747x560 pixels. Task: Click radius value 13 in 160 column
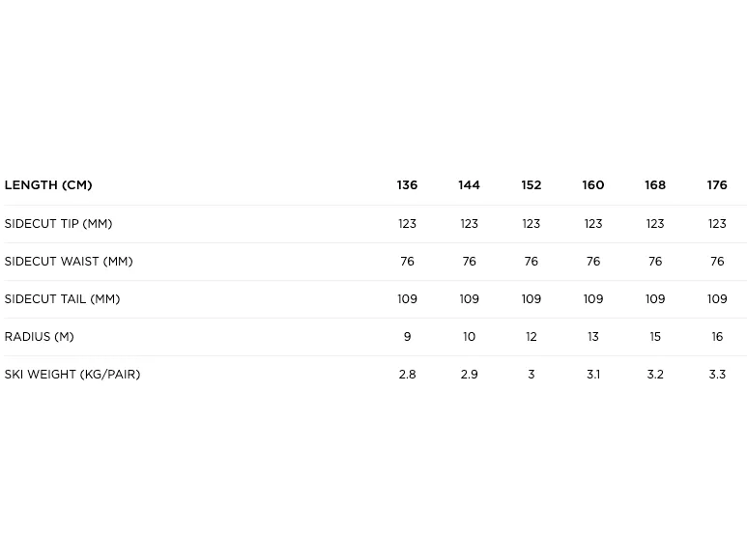pos(593,336)
